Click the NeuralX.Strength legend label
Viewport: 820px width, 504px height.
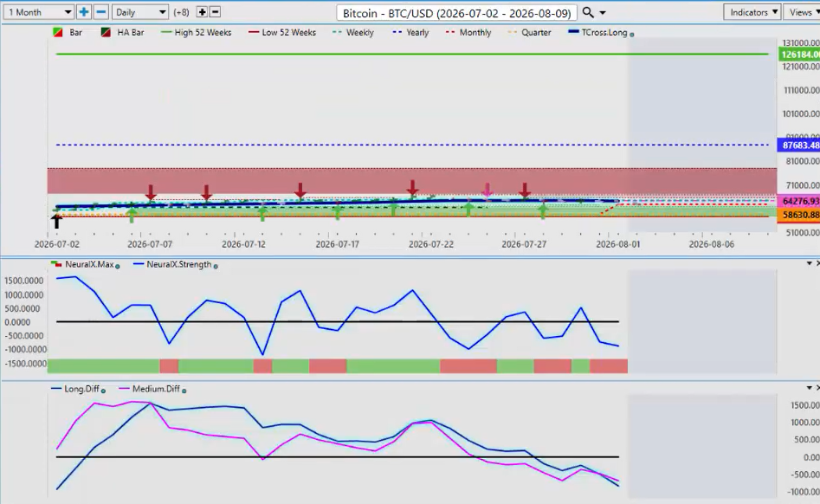pyautogui.click(x=179, y=264)
